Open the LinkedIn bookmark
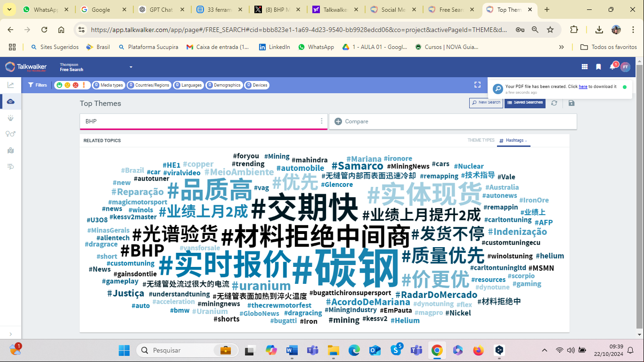 click(275, 47)
